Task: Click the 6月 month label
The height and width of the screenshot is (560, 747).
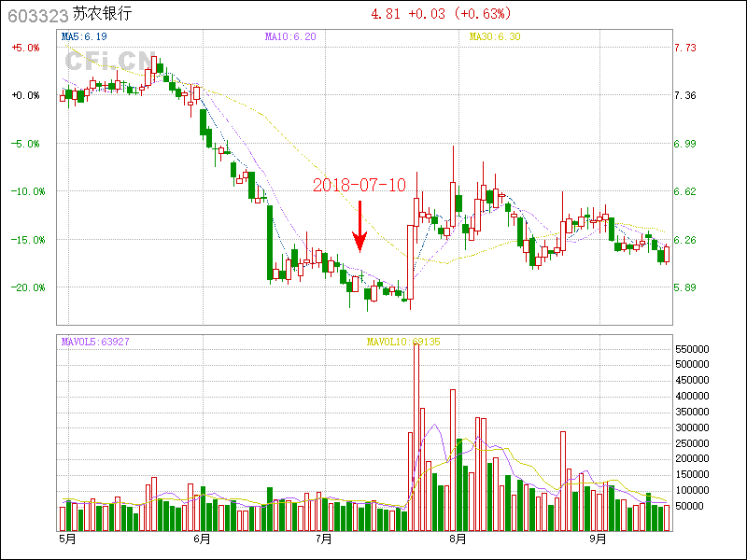Action: click(x=202, y=539)
